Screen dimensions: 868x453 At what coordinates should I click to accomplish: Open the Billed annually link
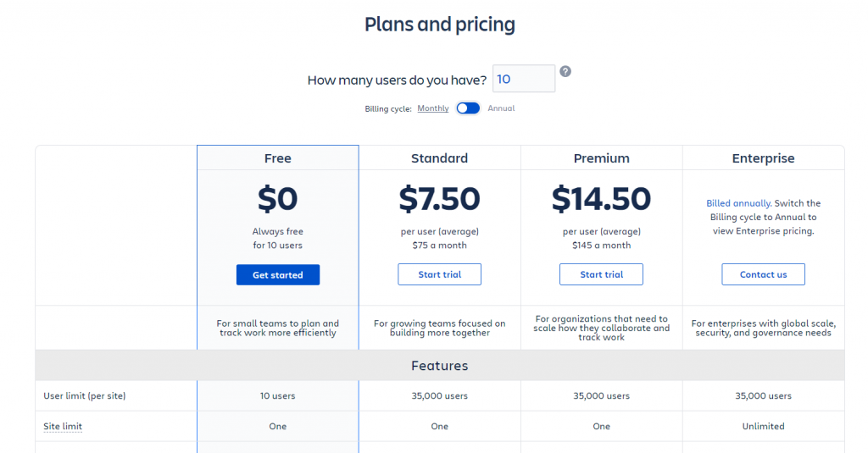point(738,203)
